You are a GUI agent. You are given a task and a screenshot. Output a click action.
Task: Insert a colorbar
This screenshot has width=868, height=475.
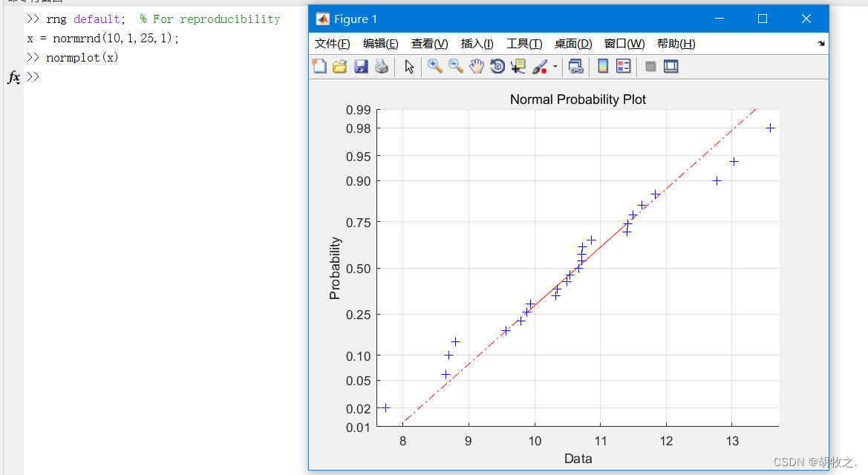[x=602, y=66]
